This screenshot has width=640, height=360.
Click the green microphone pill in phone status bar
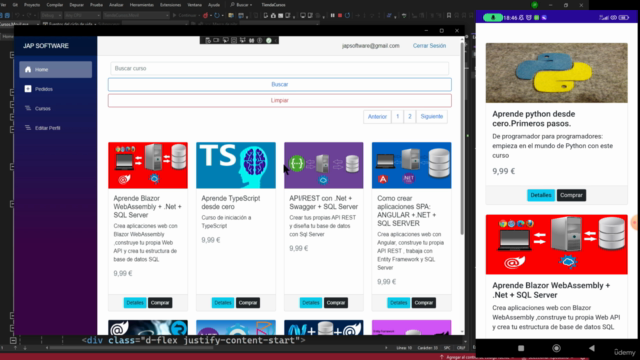pos(493,18)
